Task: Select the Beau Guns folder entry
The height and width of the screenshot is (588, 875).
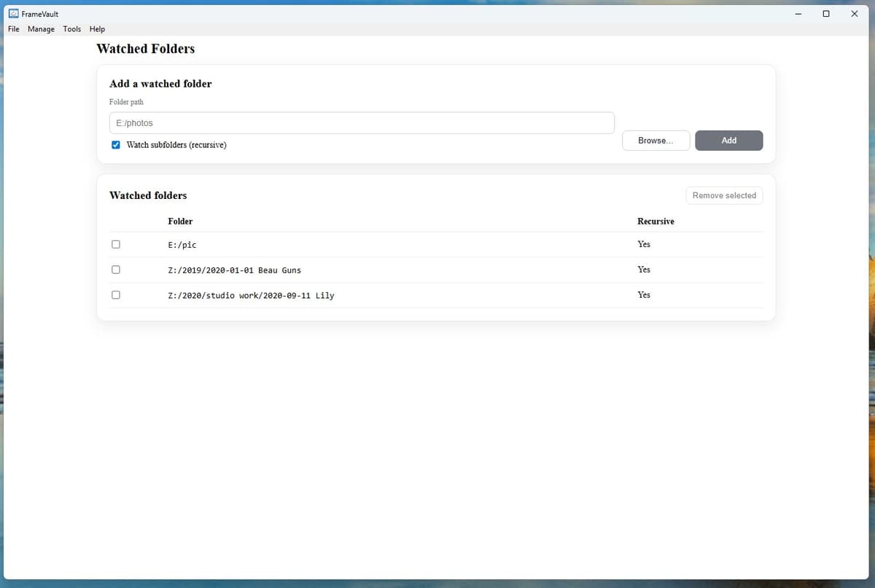Action: pyautogui.click(x=235, y=270)
